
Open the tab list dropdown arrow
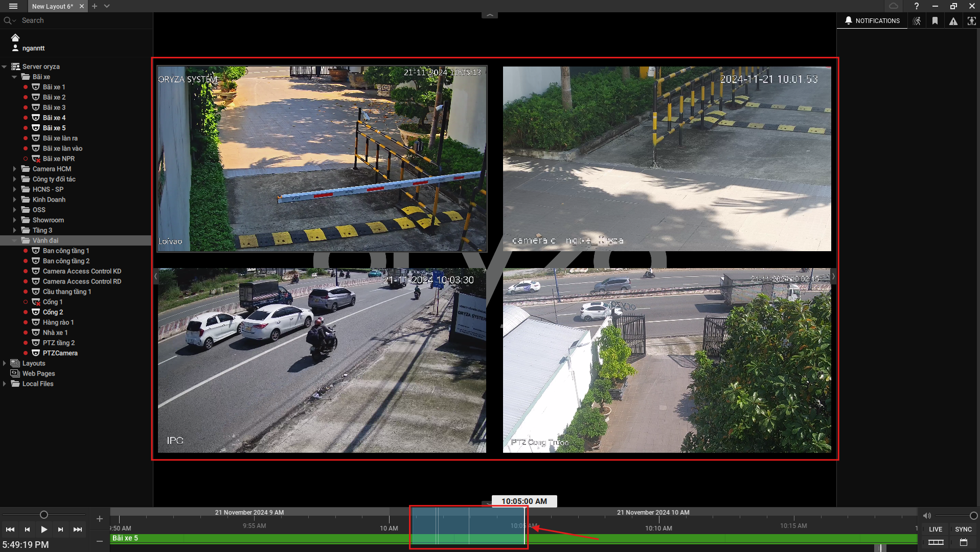click(107, 6)
